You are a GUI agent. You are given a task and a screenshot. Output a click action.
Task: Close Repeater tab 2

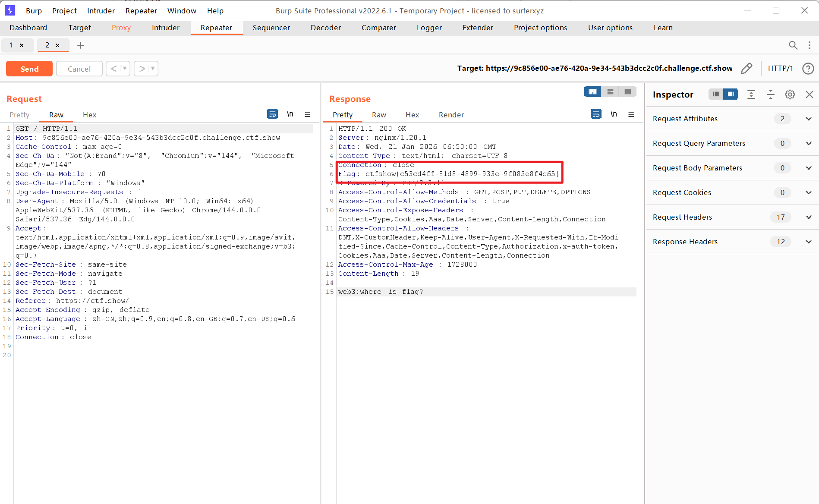(x=57, y=45)
